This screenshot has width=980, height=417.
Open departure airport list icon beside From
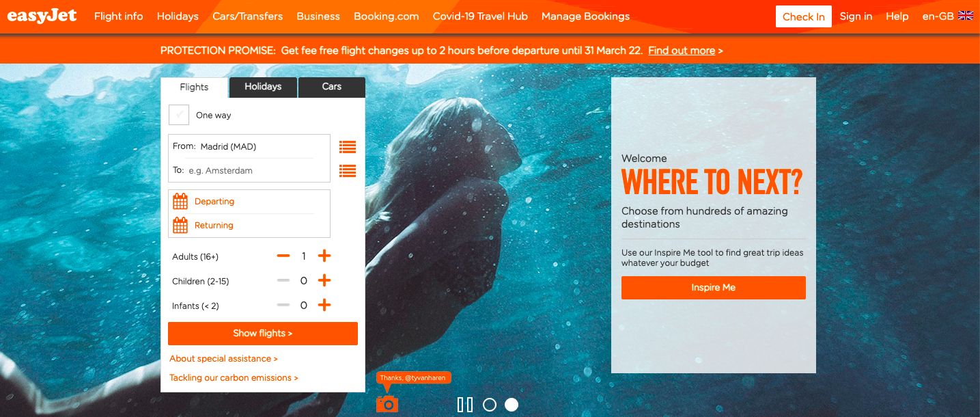[348, 146]
